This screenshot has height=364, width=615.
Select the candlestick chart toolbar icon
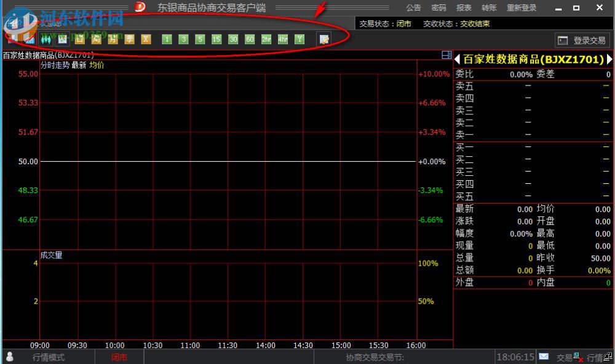pos(46,39)
